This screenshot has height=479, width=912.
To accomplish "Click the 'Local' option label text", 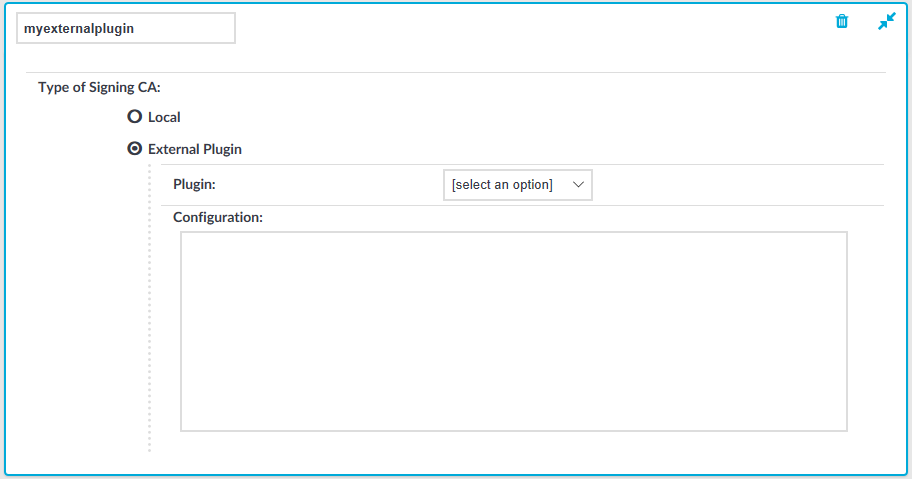I will [164, 117].
